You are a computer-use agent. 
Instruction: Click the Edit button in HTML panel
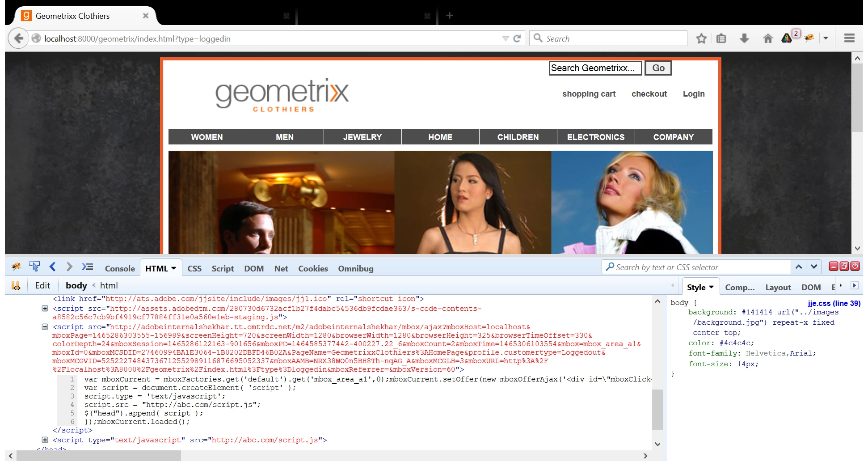[42, 285]
